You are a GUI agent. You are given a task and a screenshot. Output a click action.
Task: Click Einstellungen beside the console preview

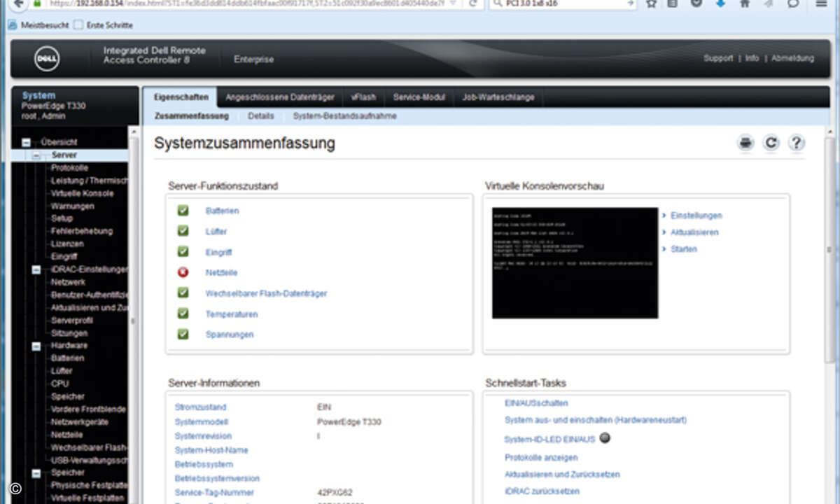[696, 216]
